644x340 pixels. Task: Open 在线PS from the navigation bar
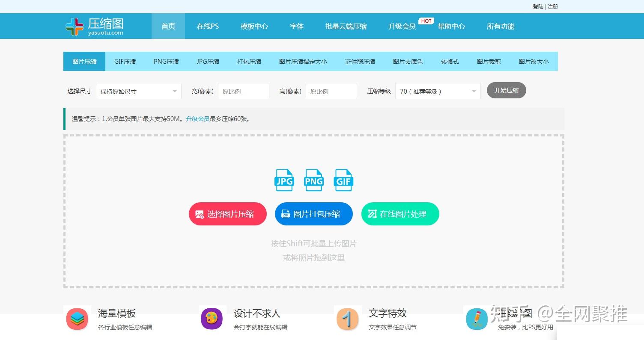pos(208,26)
